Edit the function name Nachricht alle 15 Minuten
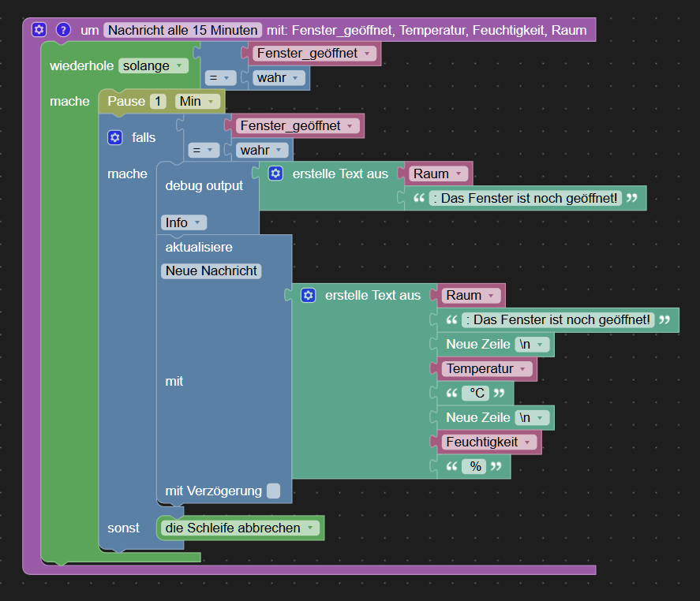Image resolution: width=700 pixels, height=601 pixels. 182,30
